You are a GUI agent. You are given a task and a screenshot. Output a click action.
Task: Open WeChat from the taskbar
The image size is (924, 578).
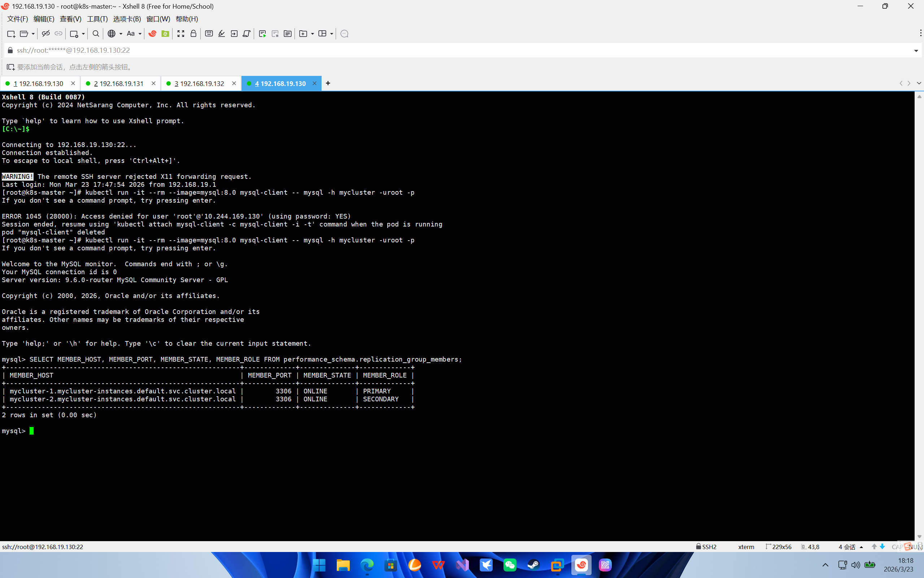510,565
